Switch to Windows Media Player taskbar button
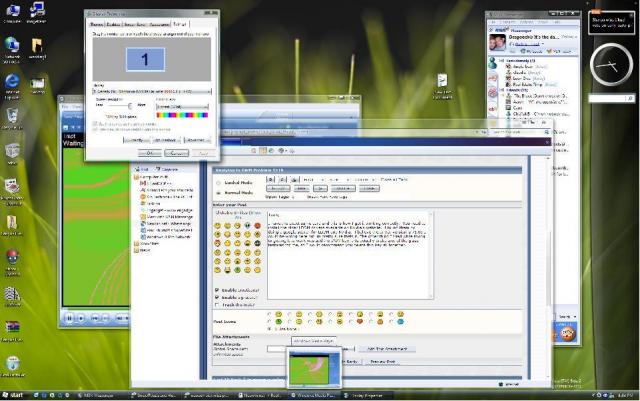This screenshot has height=401, width=640. 314,395
